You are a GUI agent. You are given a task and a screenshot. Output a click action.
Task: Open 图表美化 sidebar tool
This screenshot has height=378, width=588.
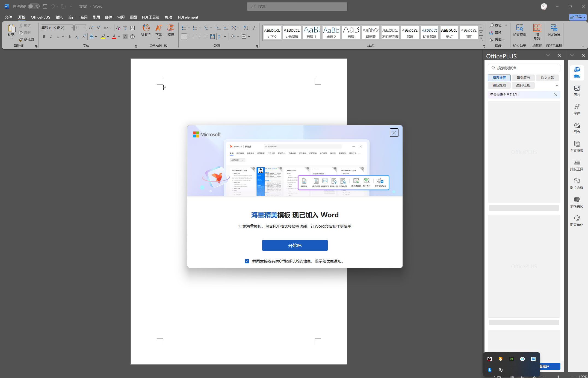577,221
